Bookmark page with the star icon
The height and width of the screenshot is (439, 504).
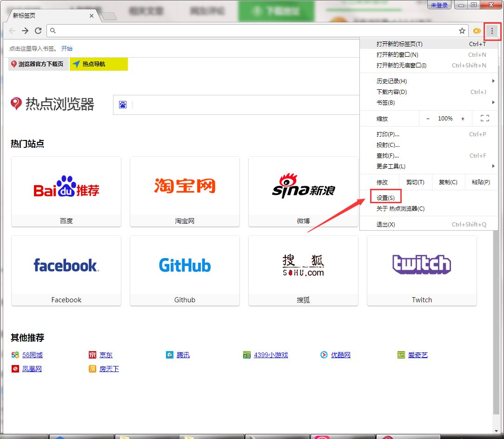point(462,31)
